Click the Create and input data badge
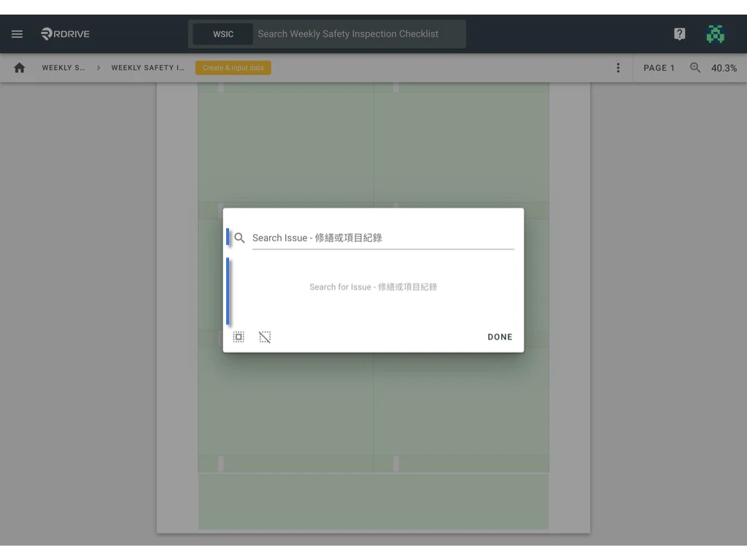Screen dimensions: 747x560 (233, 67)
